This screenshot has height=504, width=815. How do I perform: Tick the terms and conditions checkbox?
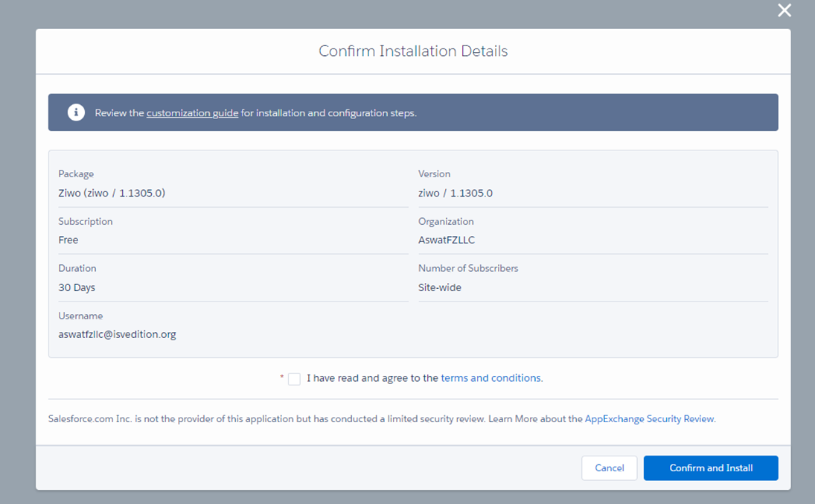coord(294,379)
